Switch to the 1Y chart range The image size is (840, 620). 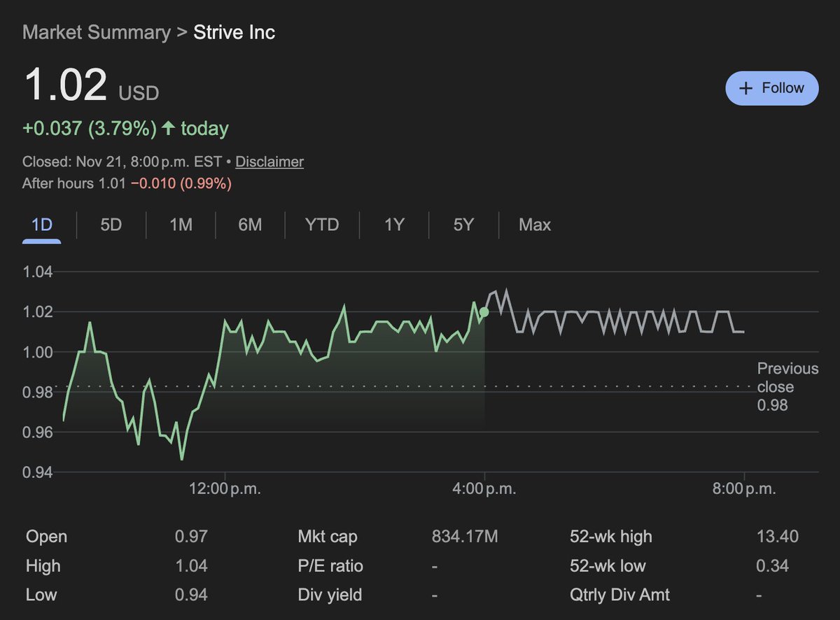point(394,225)
